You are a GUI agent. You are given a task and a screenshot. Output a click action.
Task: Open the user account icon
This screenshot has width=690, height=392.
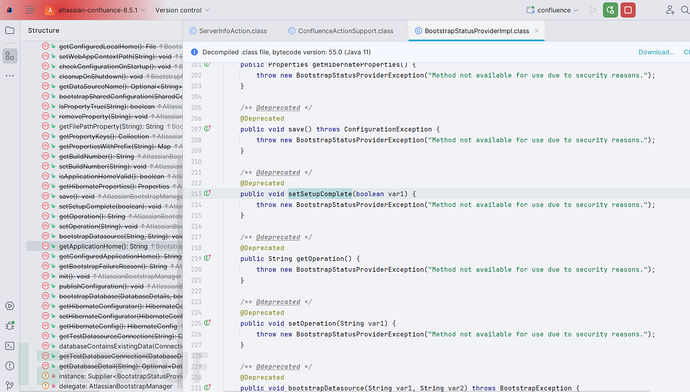click(x=670, y=10)
